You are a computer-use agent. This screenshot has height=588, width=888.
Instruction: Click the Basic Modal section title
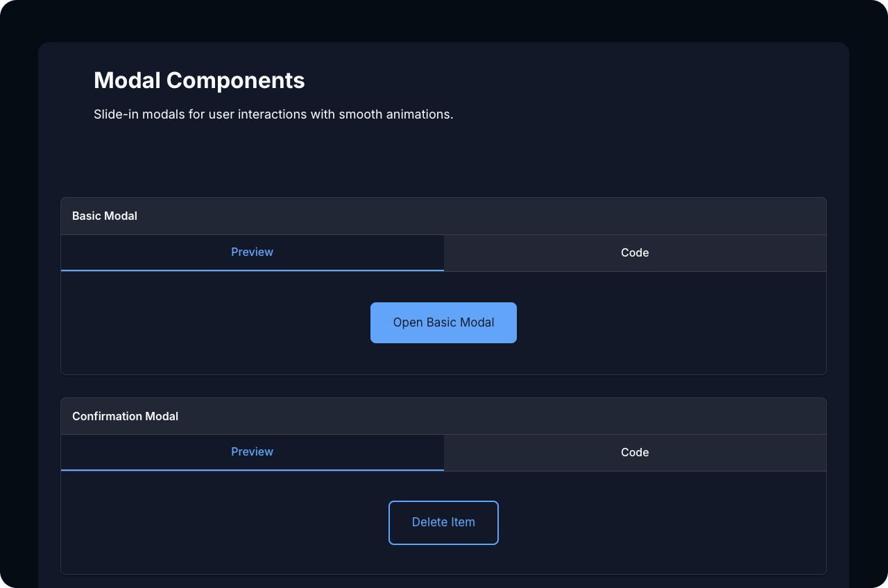tap(105, 216)
